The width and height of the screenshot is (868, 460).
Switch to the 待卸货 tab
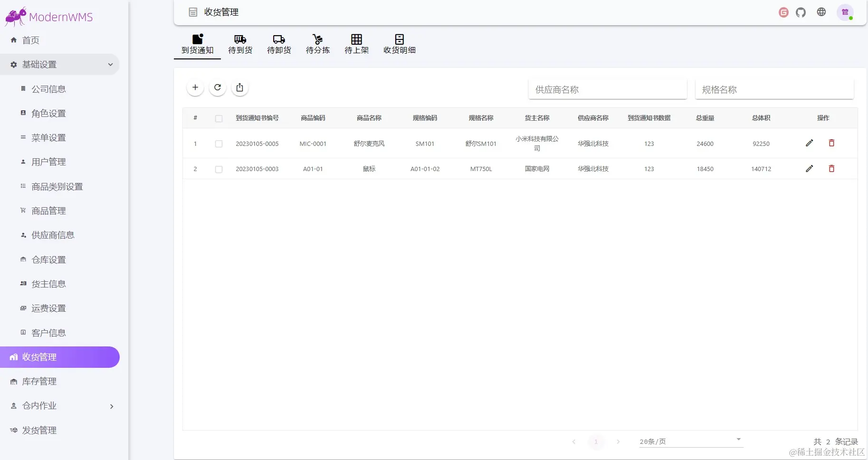pyautogui.click(x=279, y=45)
